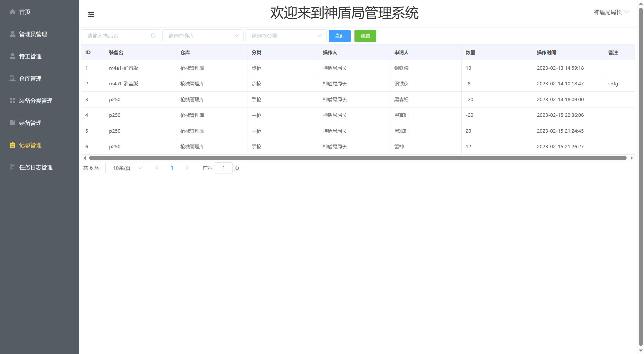Expand the 神盾局局长 user dropdown
Image resolution: width=644 pixels, height=354 pixels.
(611, 12)
